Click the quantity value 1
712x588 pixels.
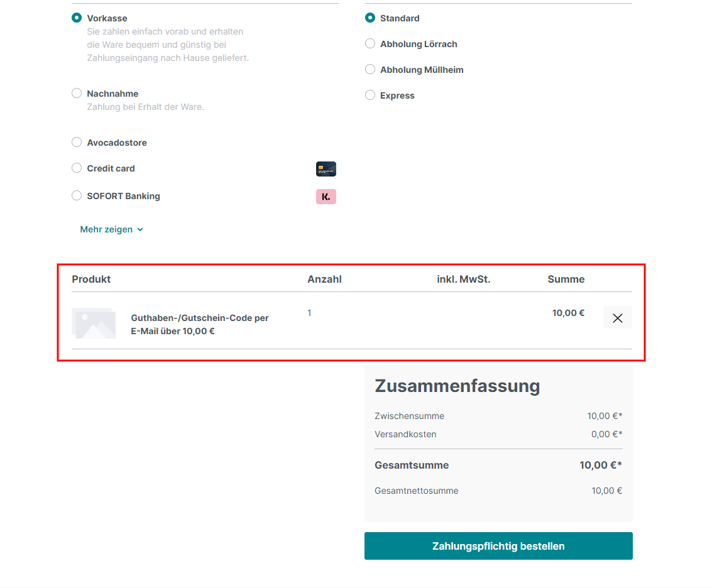(309, 313)
